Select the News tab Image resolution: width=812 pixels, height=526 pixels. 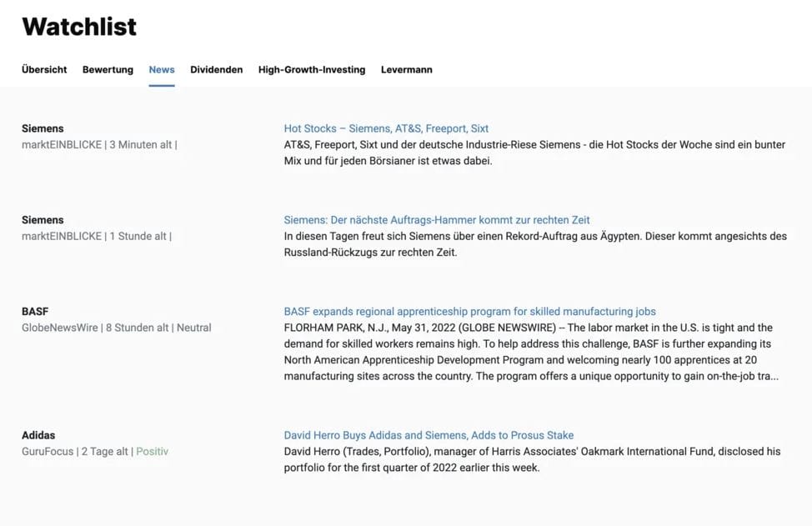(x=162, y=70)
